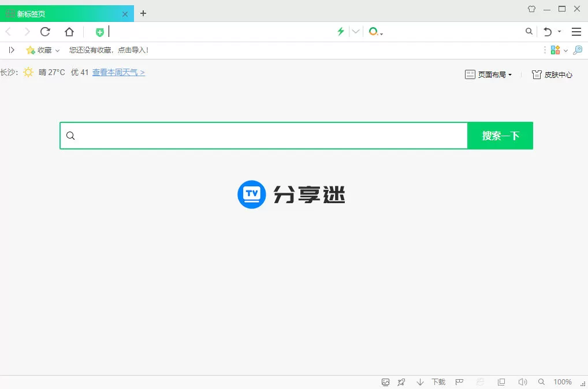Viewport: 588px width, 389px height.
Task: Click the 搜索一下 search button
Action: click(500, 135)
